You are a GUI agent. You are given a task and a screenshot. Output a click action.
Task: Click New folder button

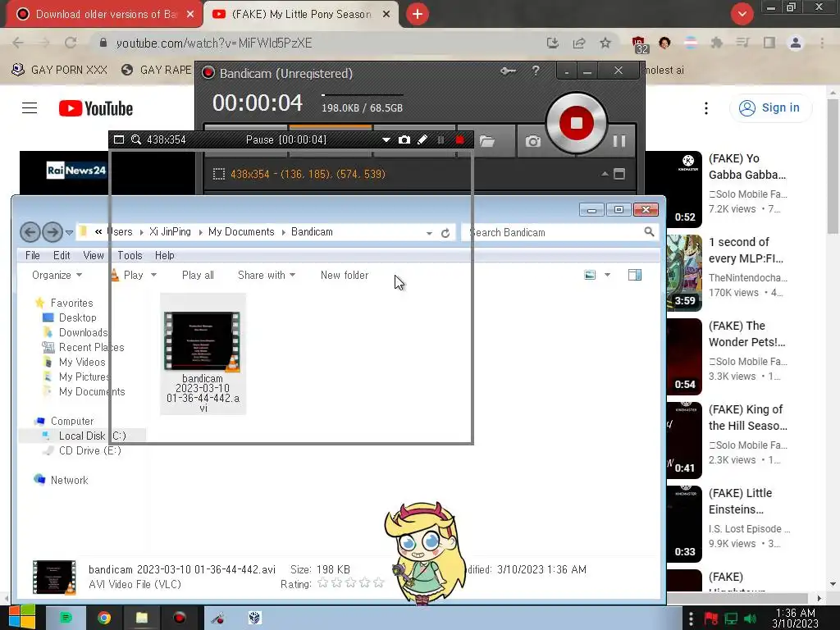pos(345,275)
